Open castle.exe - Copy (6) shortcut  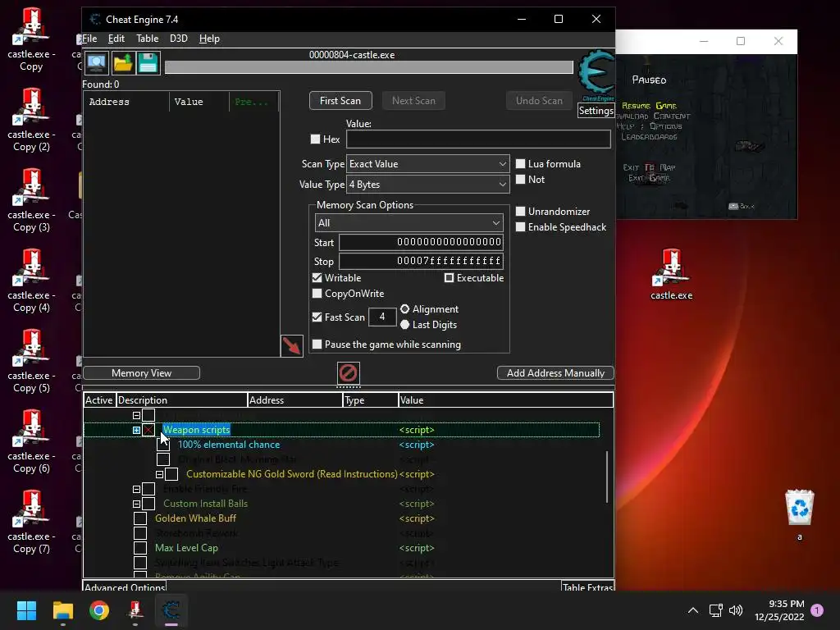[31, 442]
